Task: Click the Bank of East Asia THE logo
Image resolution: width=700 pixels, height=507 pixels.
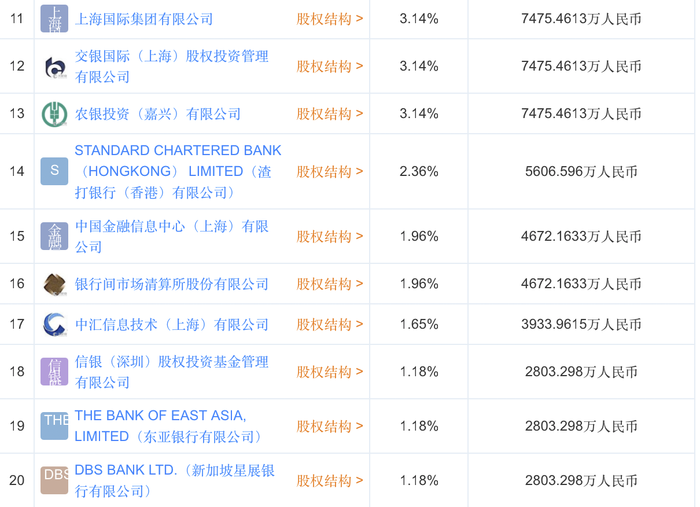Action: pos(54,426)
